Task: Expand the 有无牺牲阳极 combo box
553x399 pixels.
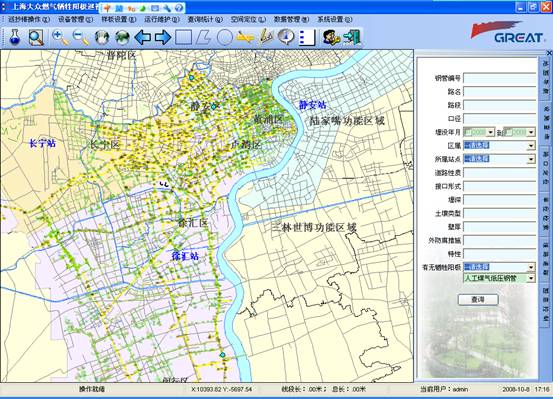Action: [531, 267]
